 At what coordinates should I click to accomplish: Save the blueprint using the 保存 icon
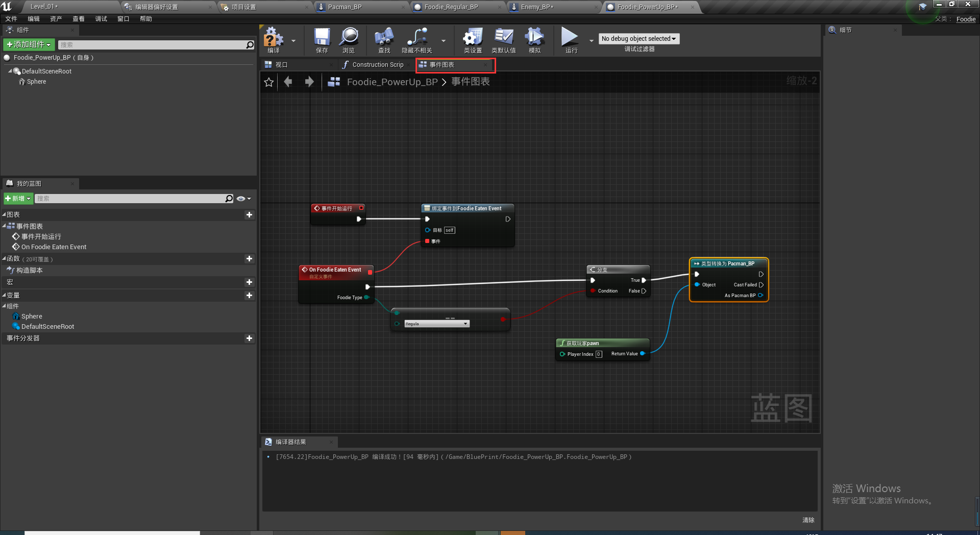tap(321, 40)
